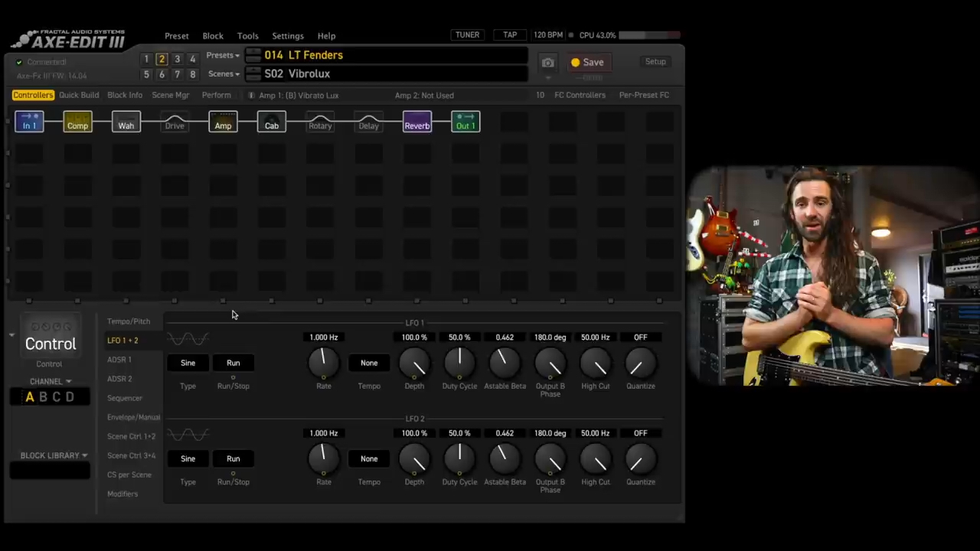Open the Presets dropdown
980x551 pixels.
(223, 55)
